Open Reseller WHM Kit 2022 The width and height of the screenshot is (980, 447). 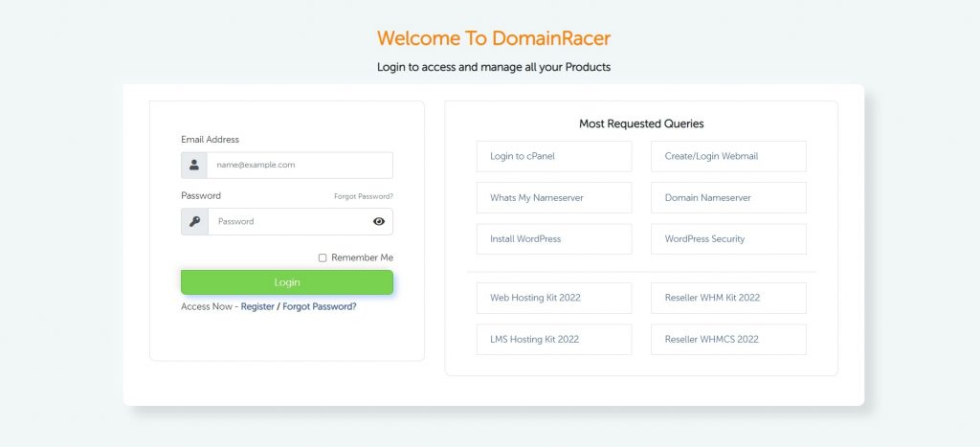click(728, 298)
